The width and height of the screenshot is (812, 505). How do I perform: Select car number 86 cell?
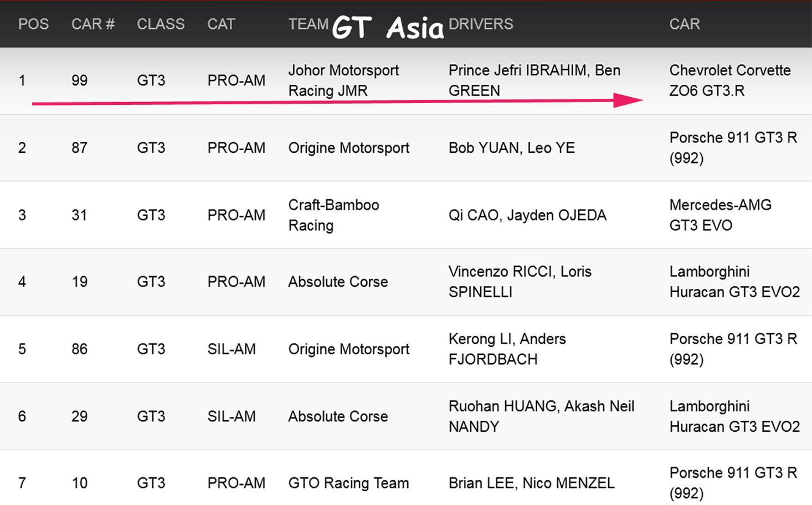point(79,349)
